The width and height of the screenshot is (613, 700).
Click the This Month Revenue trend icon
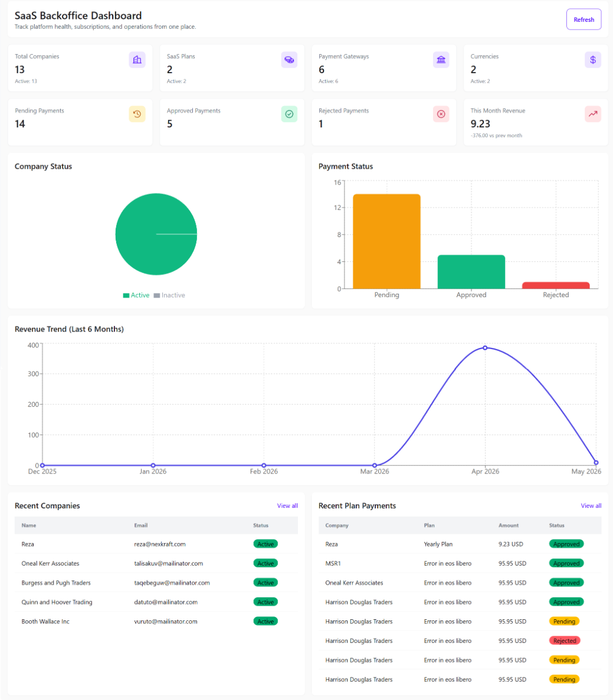(x=593, y=114)
